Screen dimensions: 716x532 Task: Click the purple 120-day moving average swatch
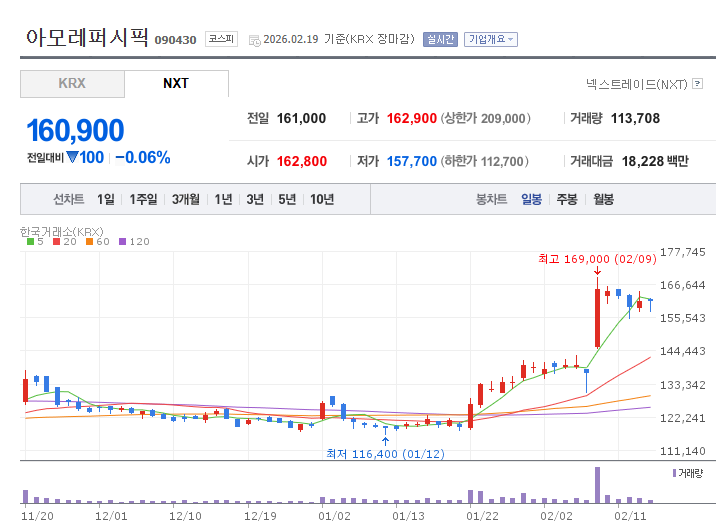point(122,242)
